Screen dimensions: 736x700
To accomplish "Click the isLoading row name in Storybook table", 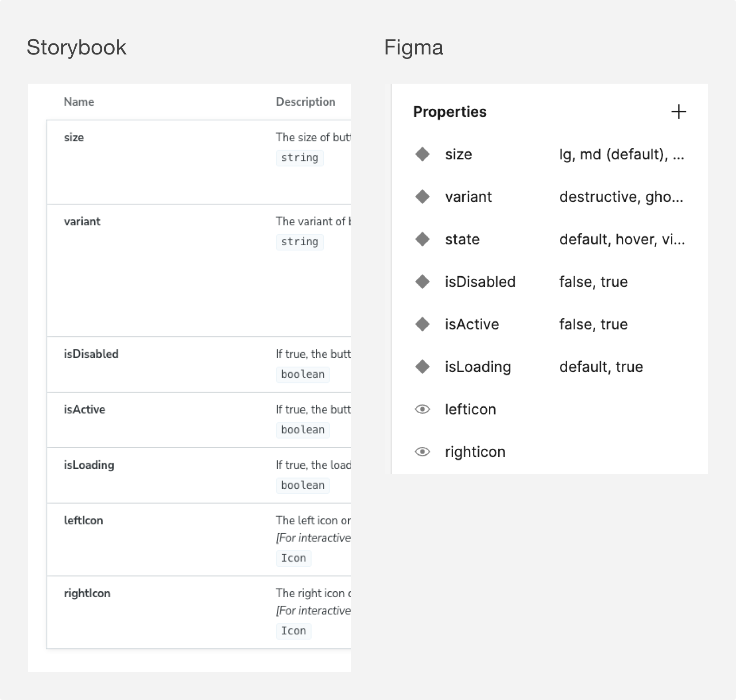I will click(x=89, y=465).
